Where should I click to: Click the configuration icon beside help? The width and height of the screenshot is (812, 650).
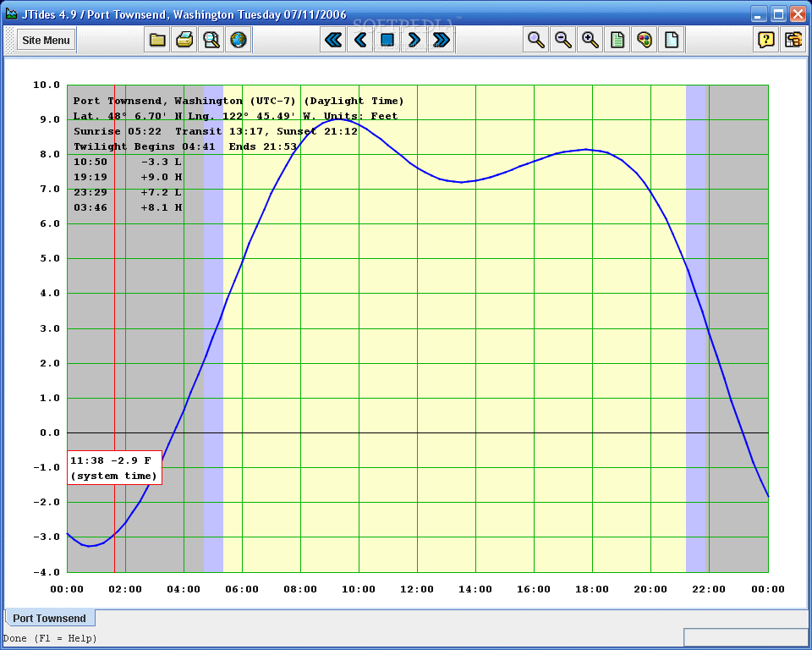793,40
